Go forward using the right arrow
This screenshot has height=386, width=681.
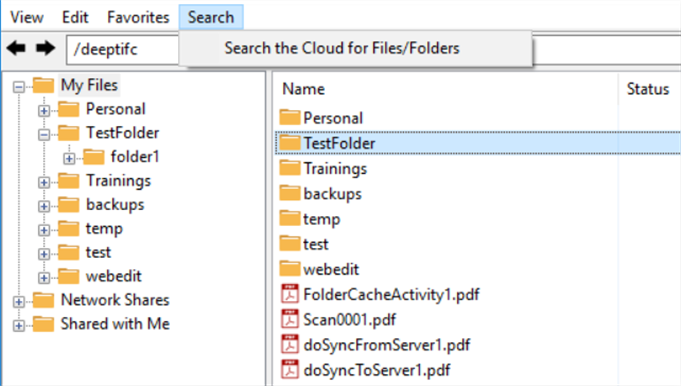pos(45,48)
